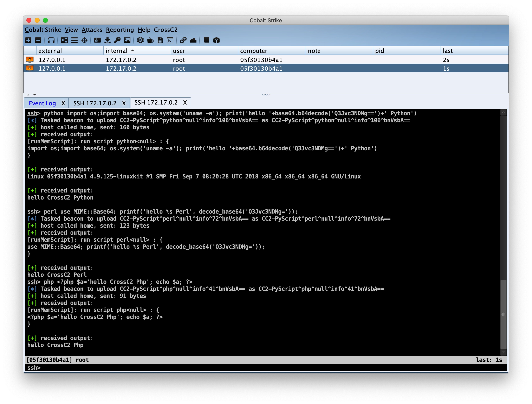This screenshot has height=404, width=532.
Task: Open the Screenshots picture icon
Action: click(127, 40)
